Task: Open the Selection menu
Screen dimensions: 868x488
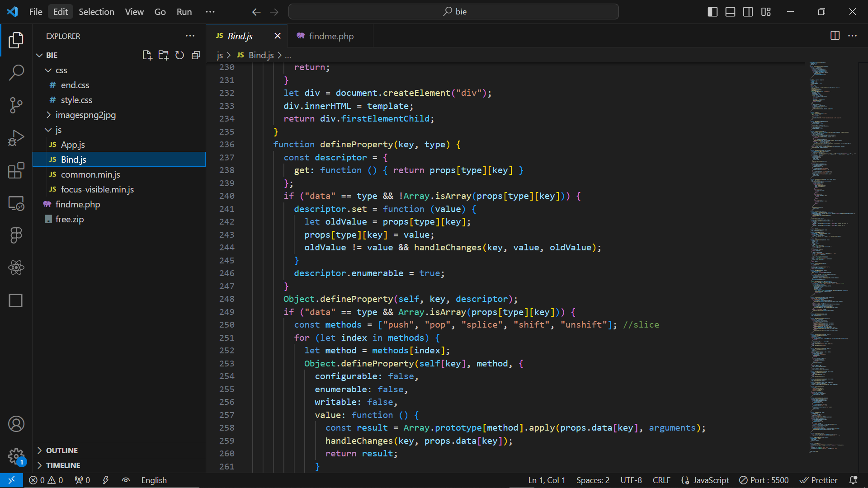Action: (x=96, y=12)
